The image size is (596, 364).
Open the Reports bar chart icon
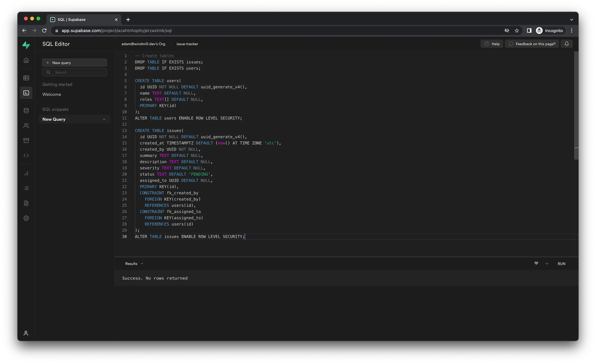pos(26,173)
